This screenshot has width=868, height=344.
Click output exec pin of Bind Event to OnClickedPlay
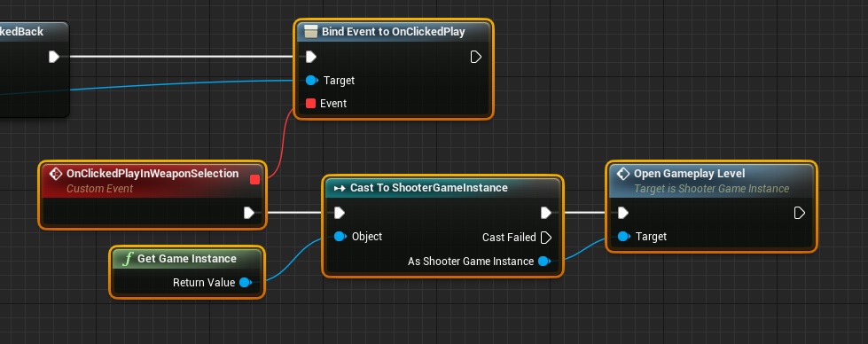tap(475, 57)
